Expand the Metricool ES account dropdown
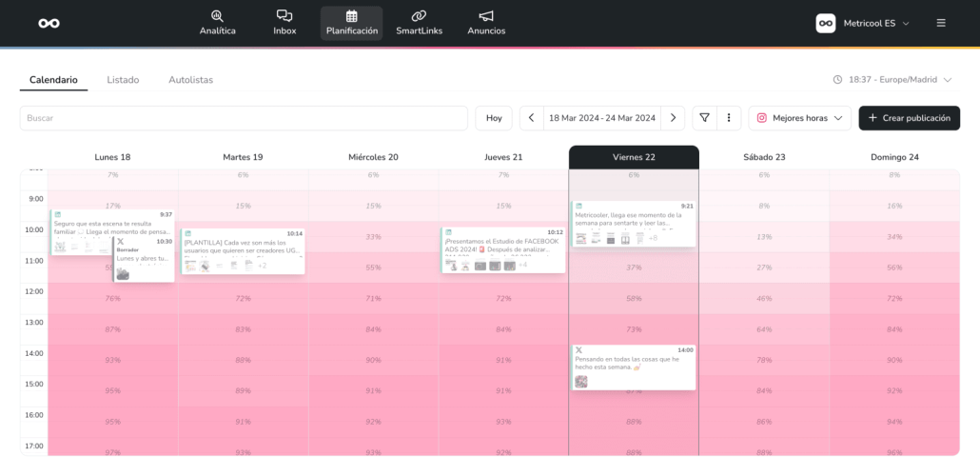 click(863, 23)
